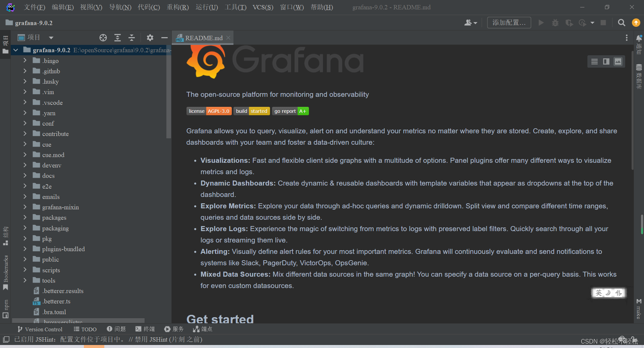Open the 服务 services tool window

click(x=174, y=329)
